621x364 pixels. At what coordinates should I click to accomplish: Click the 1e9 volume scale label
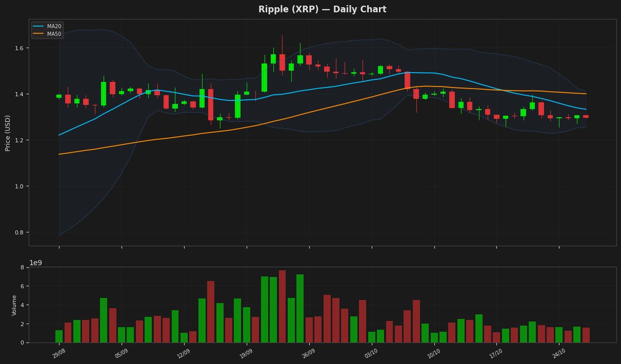[36, 263]
